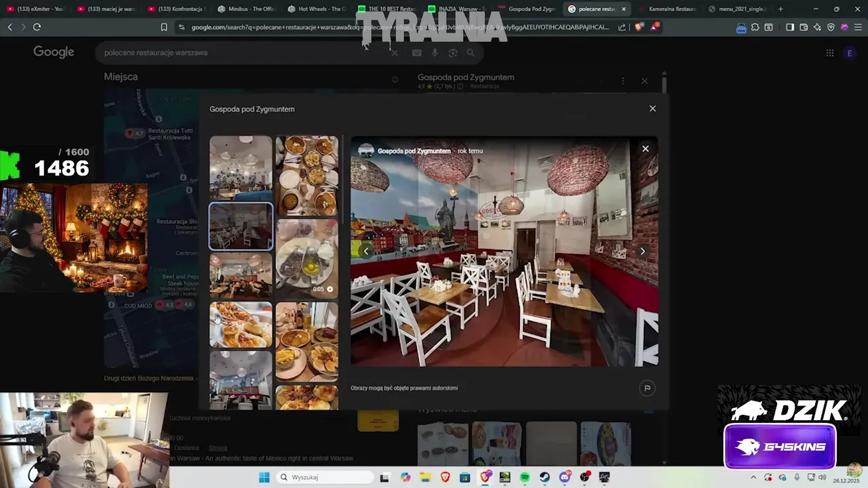This screenshot has height=488, width=868.
Task: Open Task View on the taskbar
Action: click(x=384, y=477)
